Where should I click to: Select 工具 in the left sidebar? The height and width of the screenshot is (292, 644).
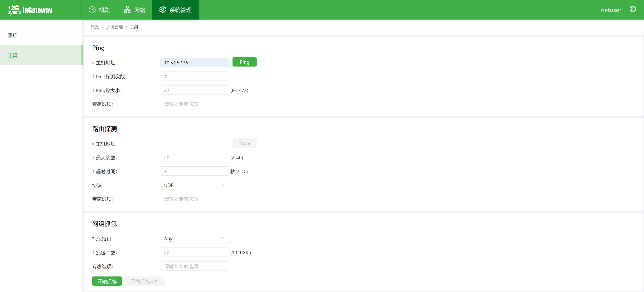(x=13, y=55)
